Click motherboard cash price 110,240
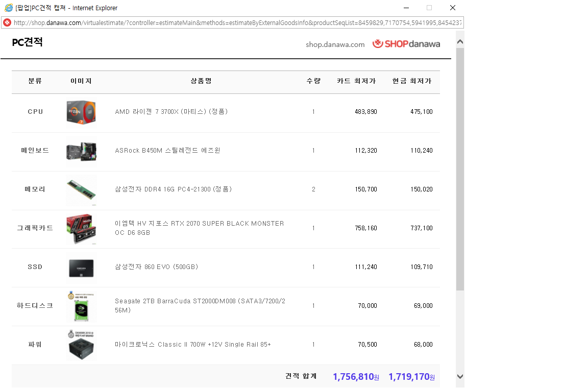 (x=422, y=151)
